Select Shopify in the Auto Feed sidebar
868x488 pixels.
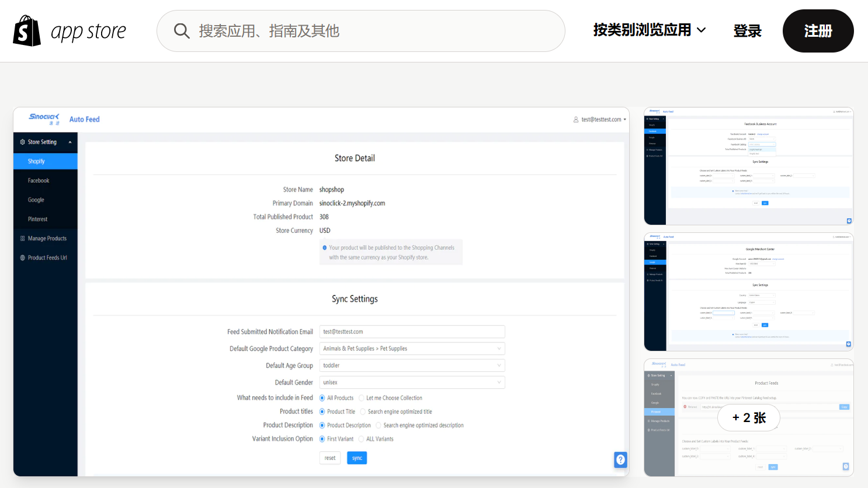pyautogui.click(x=46, y=161)
